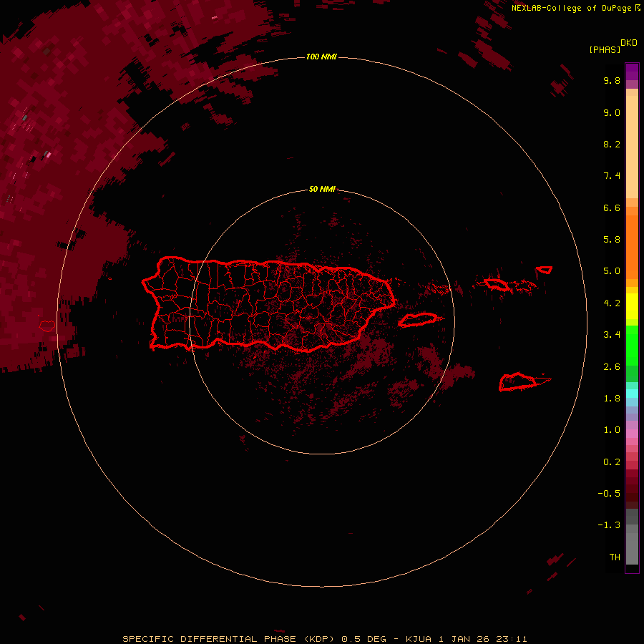Click the -1.3 scale label
This screenshot has width=644, height=644.
(x=609, y=525)
